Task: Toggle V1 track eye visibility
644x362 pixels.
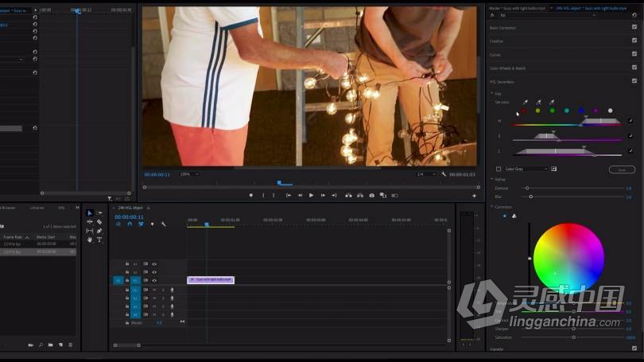Action: (x=154, y=281)
